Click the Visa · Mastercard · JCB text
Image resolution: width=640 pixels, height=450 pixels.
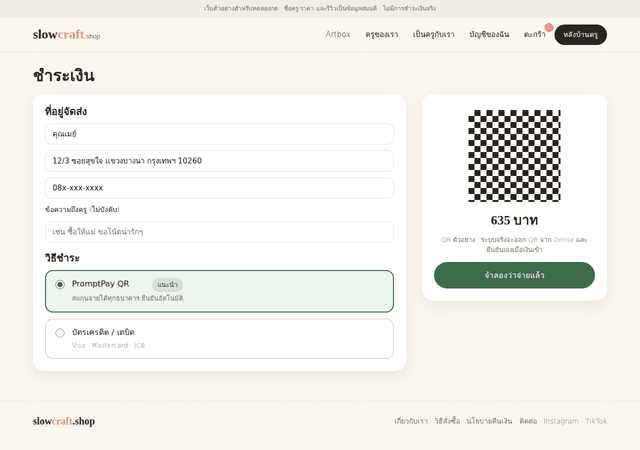[x=108, y=345]
